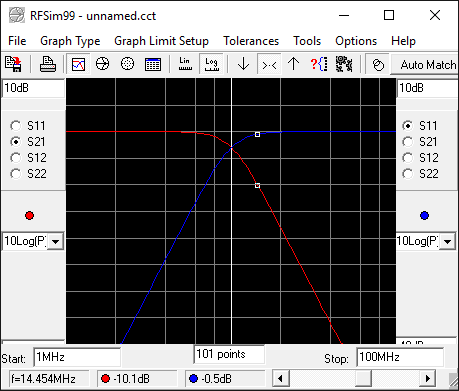Click the frequency marker scrollbar thumb

pos(363,379)
